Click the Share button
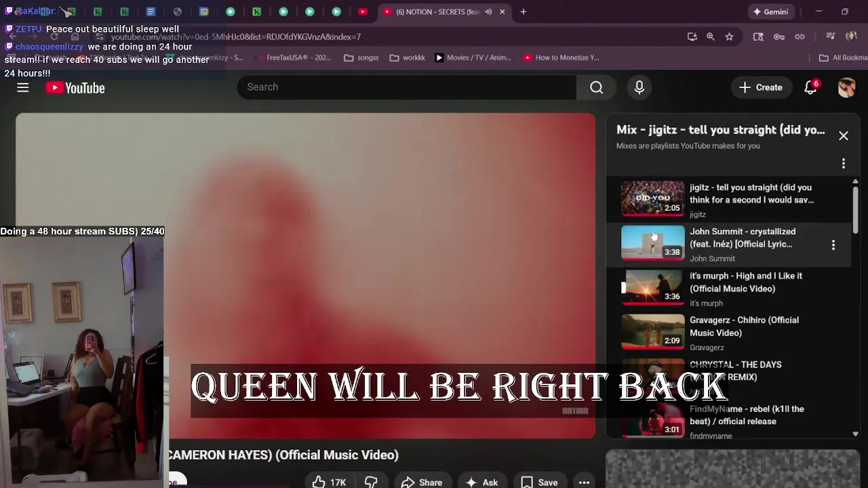 422,482
